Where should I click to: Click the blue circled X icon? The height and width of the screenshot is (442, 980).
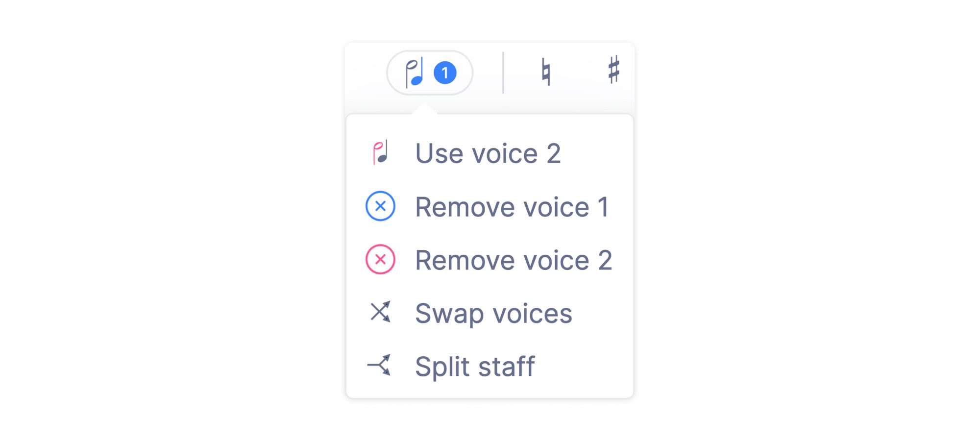(380, 206)
